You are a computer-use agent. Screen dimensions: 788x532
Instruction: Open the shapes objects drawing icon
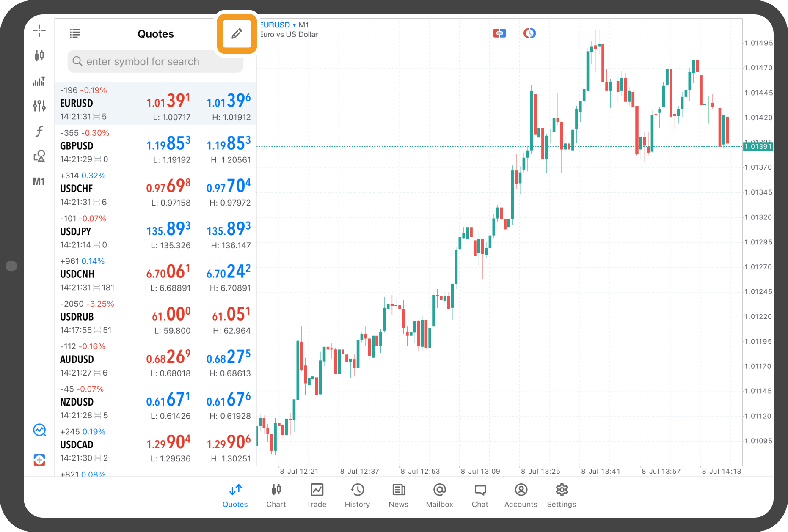(39, 156)
